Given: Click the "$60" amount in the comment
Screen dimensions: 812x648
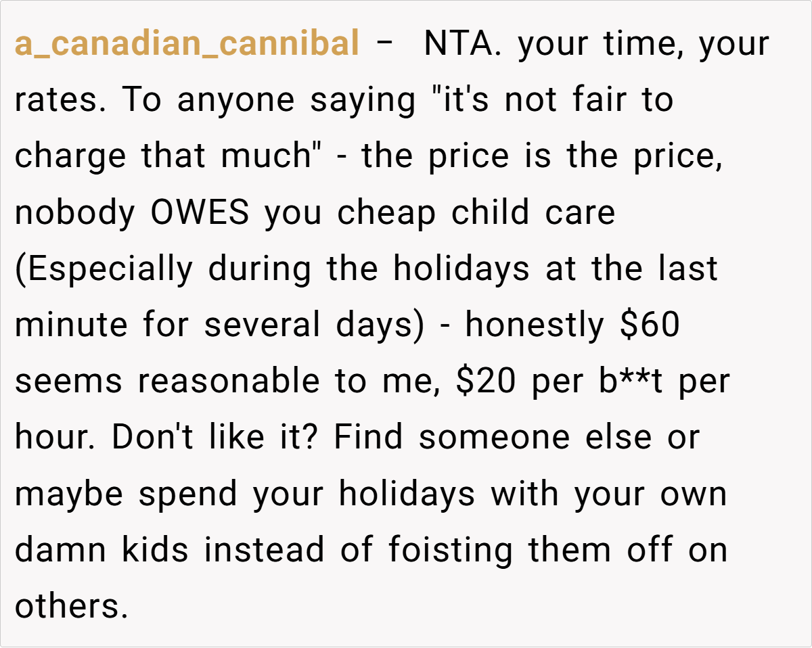Looking at the screenshot, I should (x=650, y=325).
